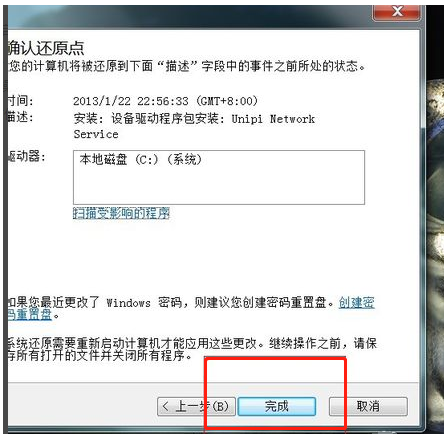
Task: Select 本地磁盘 (C:) (系统) in the drive list
Action: pos(140,160)
